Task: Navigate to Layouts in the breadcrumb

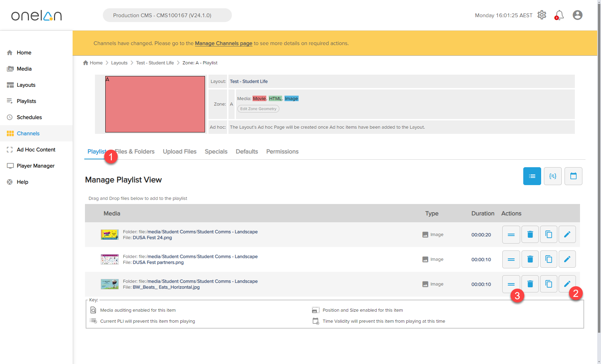Action: click(x=119, y=63)
